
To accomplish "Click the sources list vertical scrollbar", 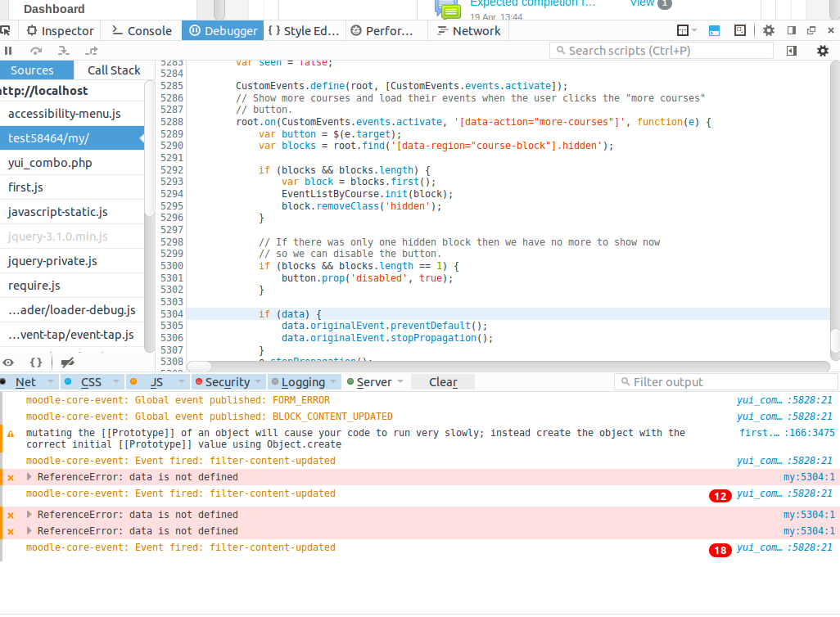I will coord(150,149).
